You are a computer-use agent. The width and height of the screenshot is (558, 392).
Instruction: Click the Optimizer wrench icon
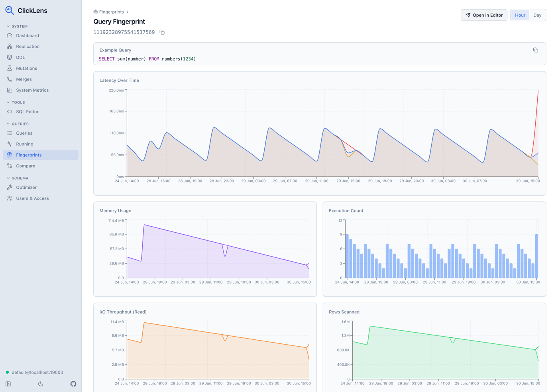pyautogui.click(x=10, y=187)
